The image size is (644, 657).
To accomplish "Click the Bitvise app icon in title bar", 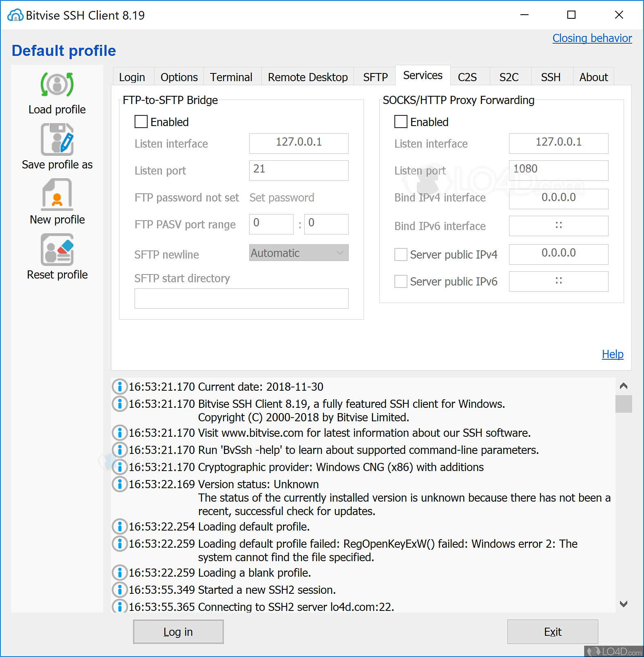I will pos(15,15).
